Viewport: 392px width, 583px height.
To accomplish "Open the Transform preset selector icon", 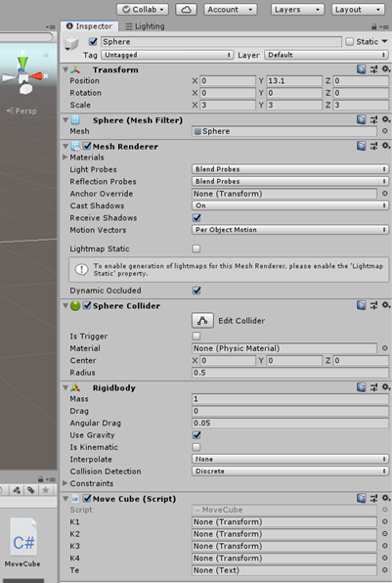I will pos(373,69).
